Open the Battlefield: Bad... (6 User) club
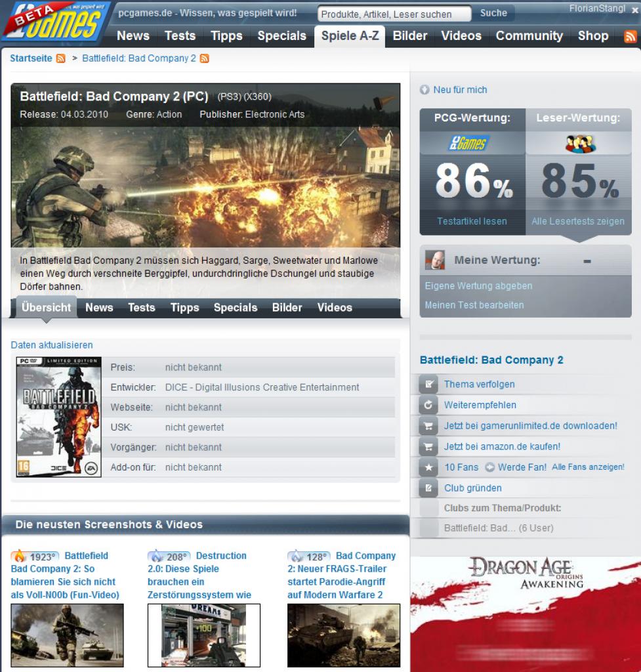The image size is (641, 672). click(x=499, y=528)
